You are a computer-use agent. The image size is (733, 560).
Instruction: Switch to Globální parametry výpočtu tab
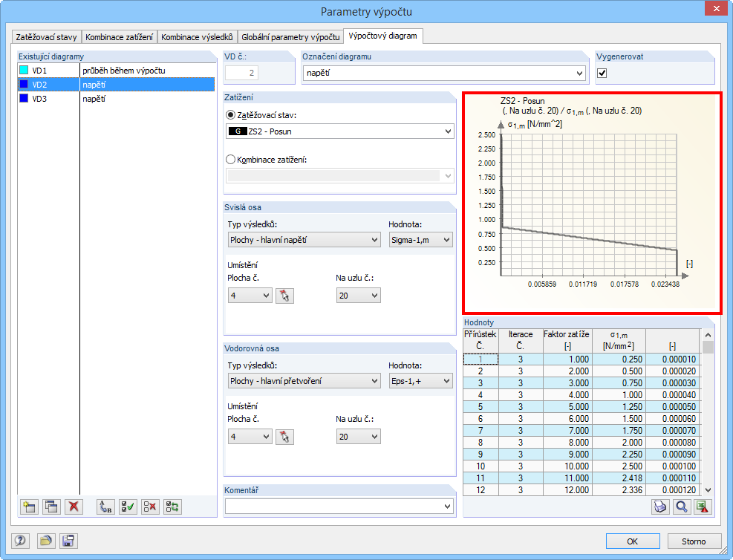point(290,37)
